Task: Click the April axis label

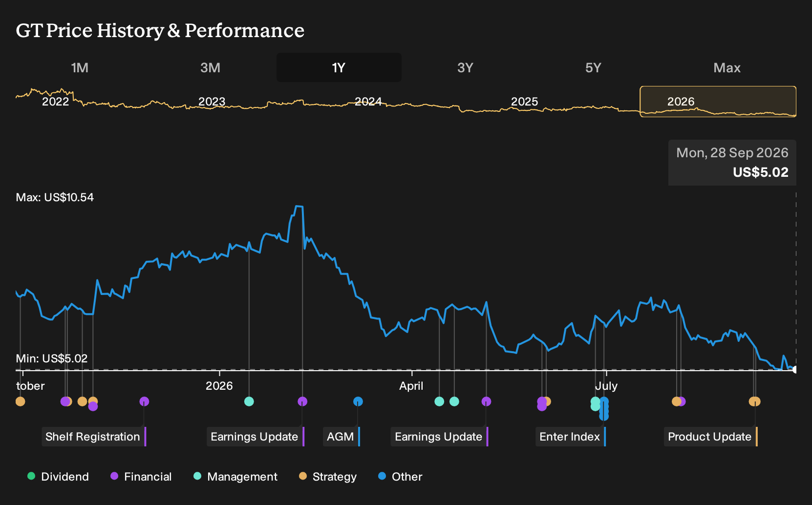Action: coord(411,386)
